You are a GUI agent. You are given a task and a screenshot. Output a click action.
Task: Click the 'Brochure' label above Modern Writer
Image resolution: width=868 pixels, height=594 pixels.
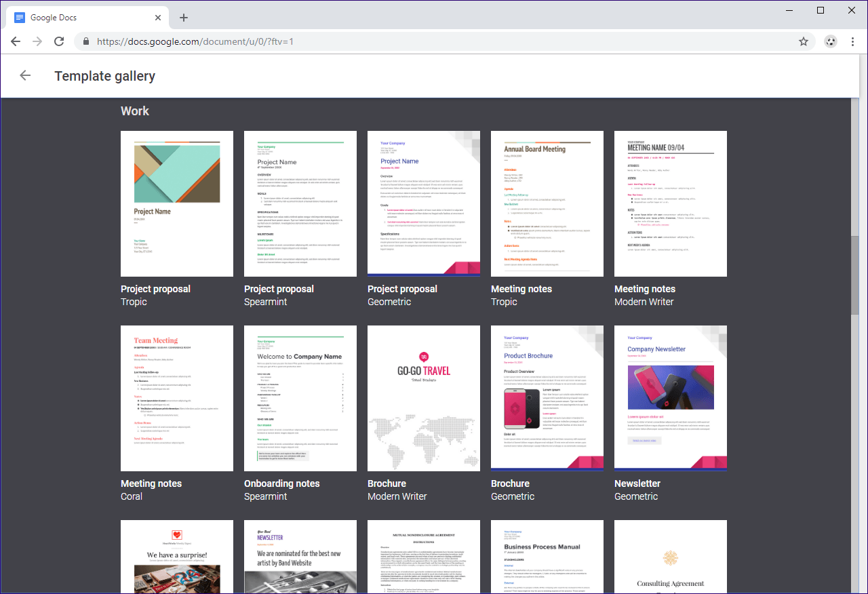tap(387, 483)
